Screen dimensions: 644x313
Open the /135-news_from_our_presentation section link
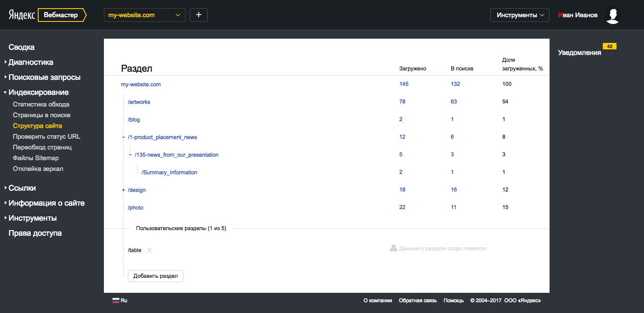176,155
